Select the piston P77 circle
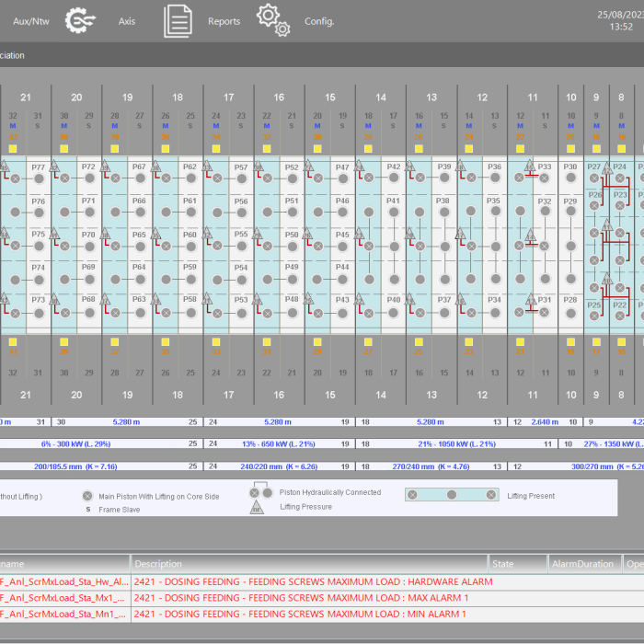Screen dimensions: 644x644 39,178
